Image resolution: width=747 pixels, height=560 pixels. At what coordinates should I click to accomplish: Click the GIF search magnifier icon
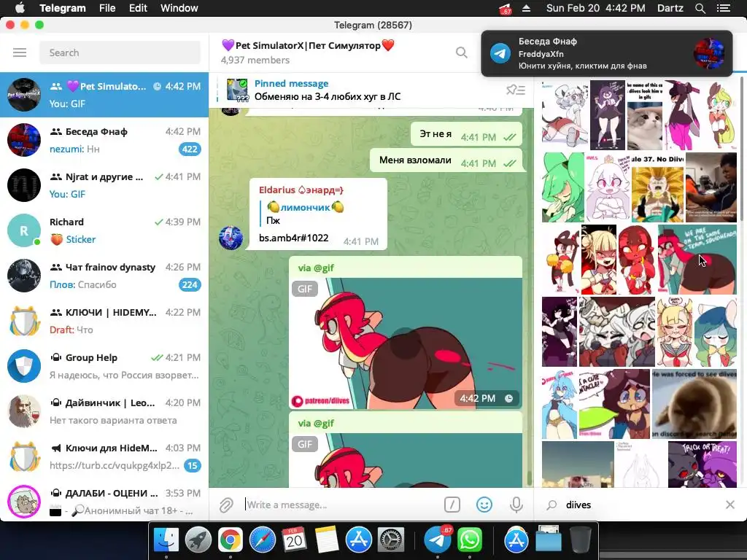click(551, 505)
